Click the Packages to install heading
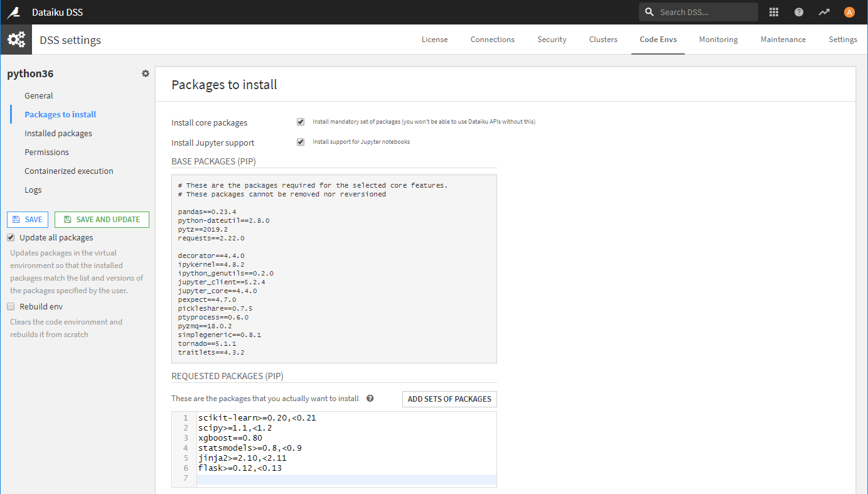Image resolution: width=868 pixels, height=494 pixels. (224, 84)
